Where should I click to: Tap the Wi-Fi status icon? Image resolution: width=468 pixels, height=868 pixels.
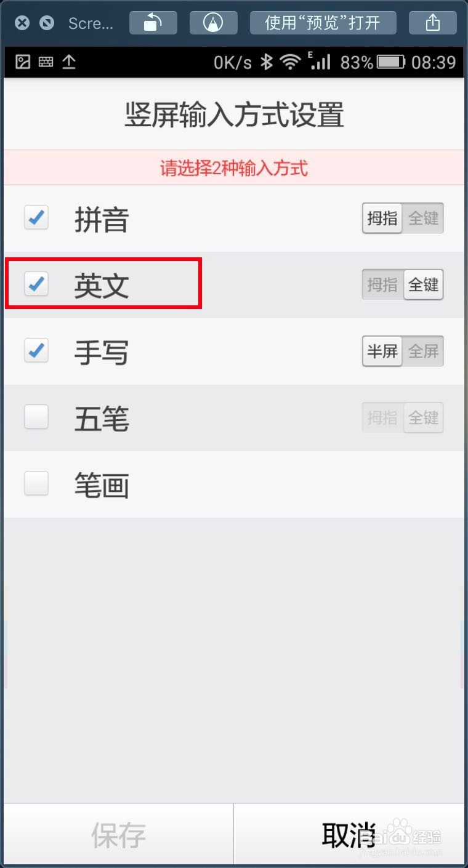pos(289,62)
